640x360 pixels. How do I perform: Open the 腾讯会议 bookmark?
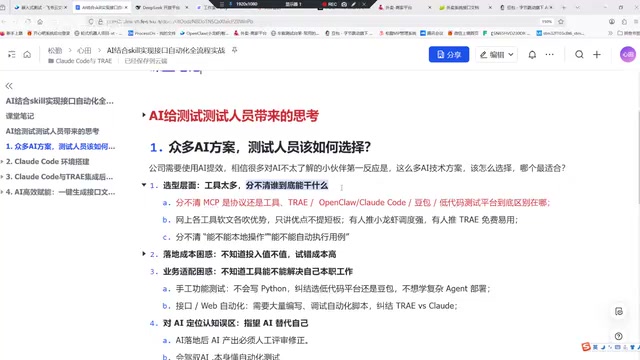pyautogui.click(x=431, y=33)
